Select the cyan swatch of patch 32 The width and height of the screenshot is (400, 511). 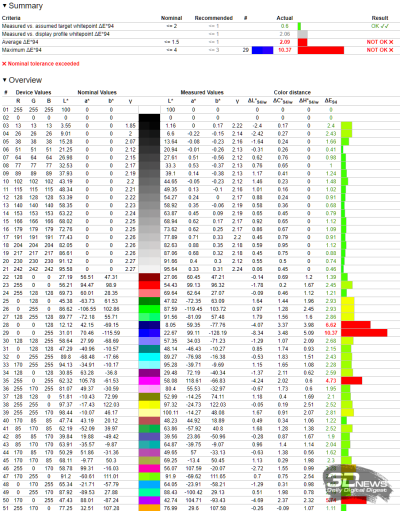[149, 357]
